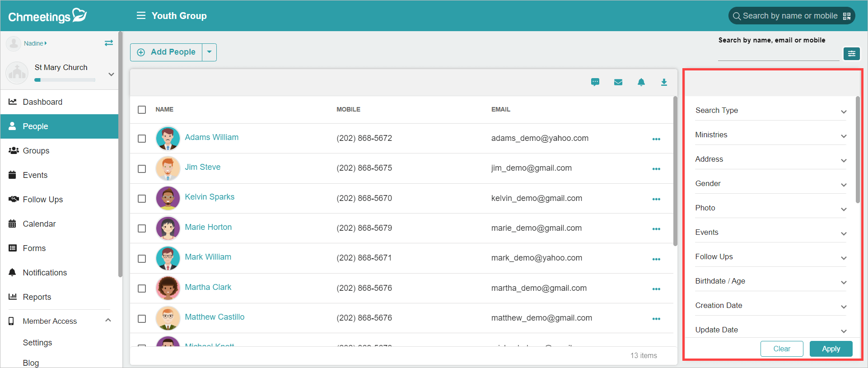868x368 pixels.
Task: Expand the St Mary Church selector
Action: (111, 74)
